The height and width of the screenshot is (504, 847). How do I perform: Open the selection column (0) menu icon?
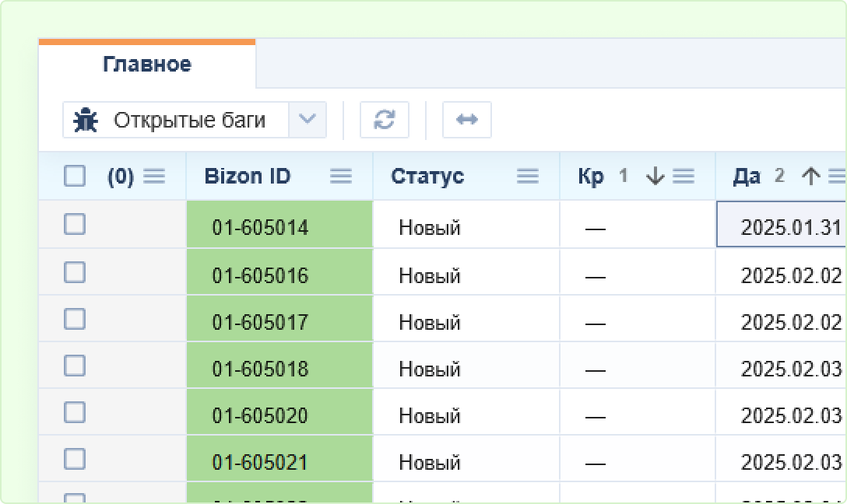[154, 177]
